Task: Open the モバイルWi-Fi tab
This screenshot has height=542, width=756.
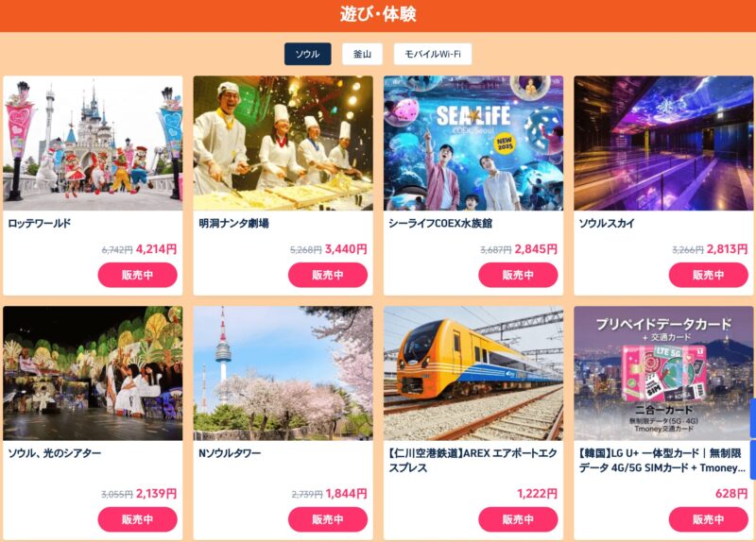Action: (433, 54)
